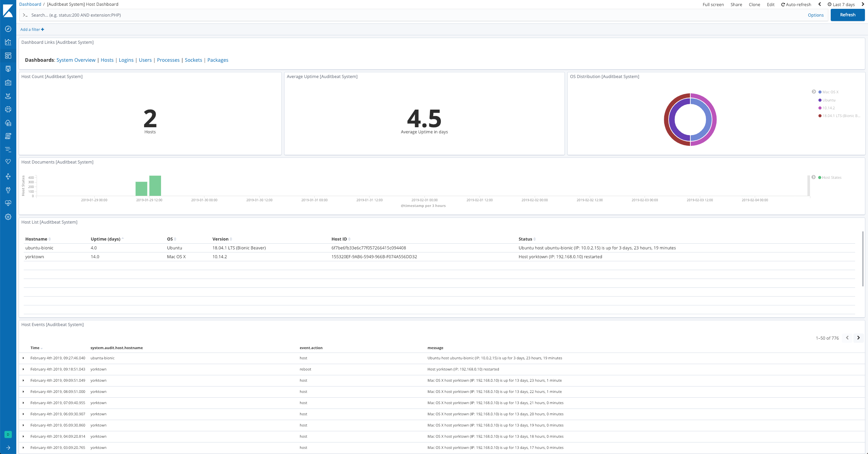This screenshot has height=454, width=868.
Task: Open Dev Tools using the wrench icon
Action: click(8, 190)
